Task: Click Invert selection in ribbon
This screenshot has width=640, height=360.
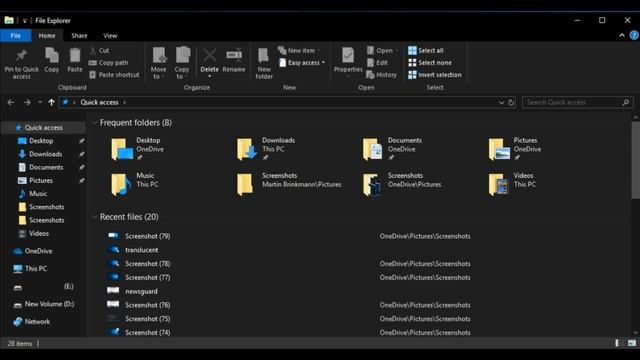Action: click(435, 75)
